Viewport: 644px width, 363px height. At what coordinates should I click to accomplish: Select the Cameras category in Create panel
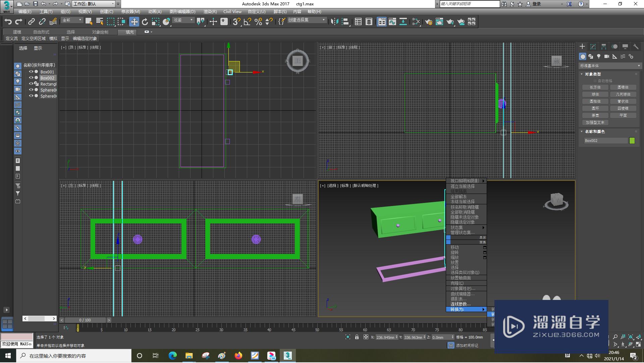tap(607, 57)
